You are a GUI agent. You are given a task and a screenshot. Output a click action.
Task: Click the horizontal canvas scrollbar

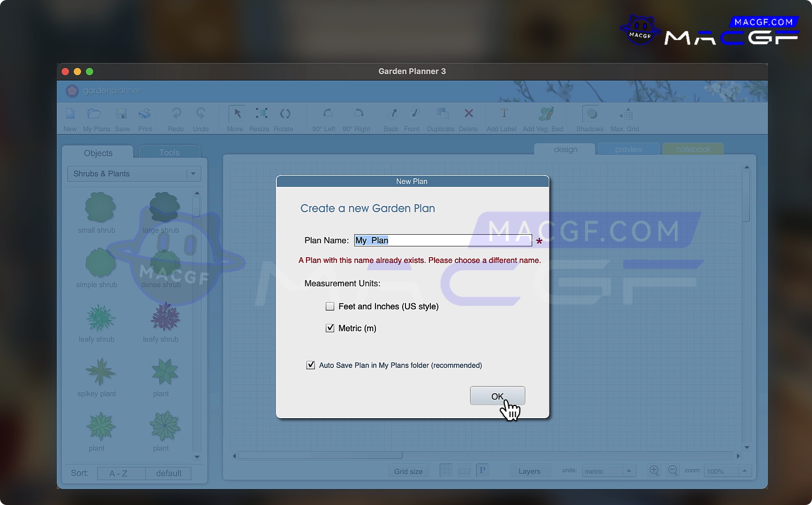[320, 455]
